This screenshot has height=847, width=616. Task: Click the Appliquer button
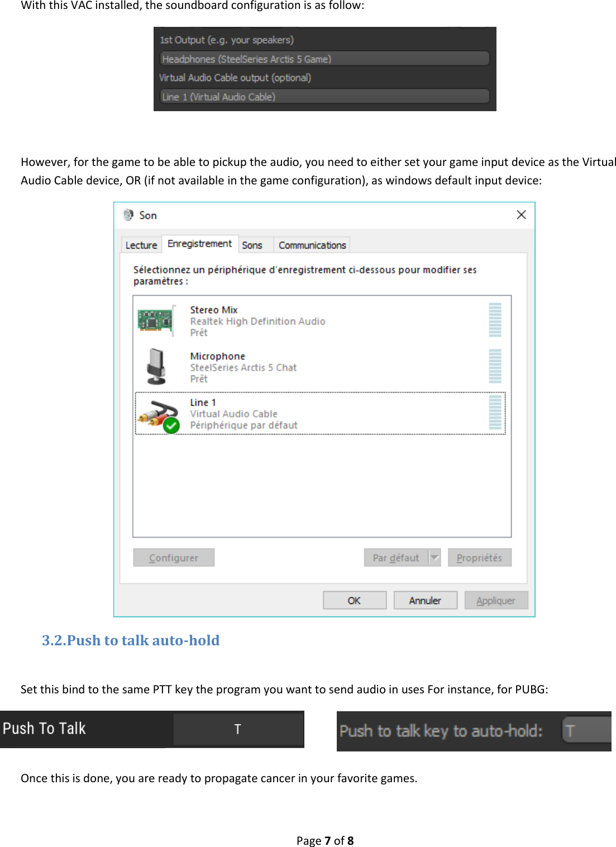click(x=496, y=601)
